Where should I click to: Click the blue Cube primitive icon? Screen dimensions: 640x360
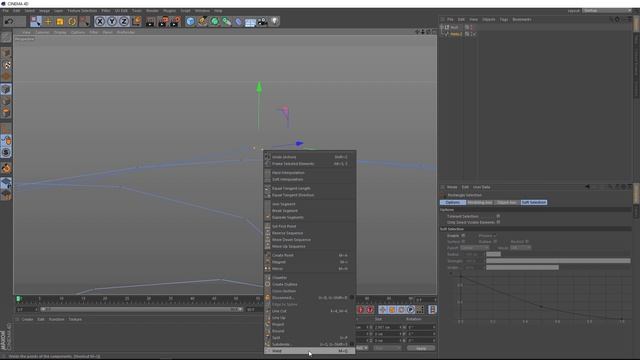click(x=190, y=21)
